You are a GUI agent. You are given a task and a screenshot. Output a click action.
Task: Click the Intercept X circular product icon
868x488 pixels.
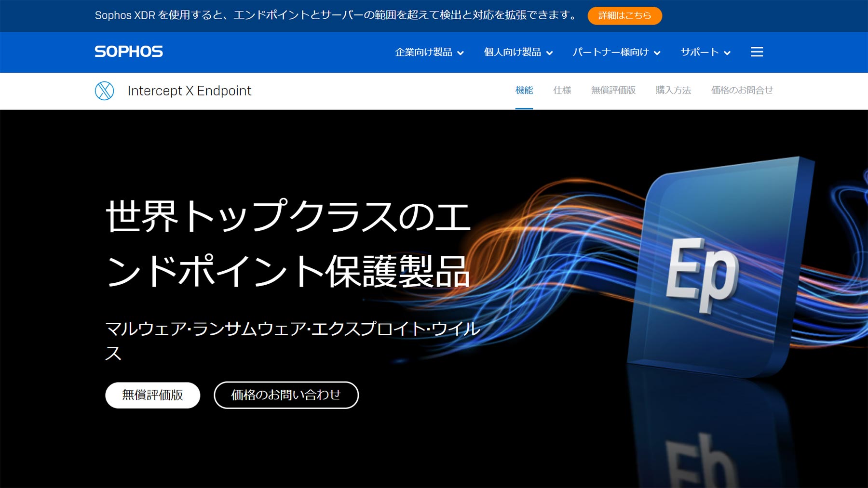pos(104,91)
